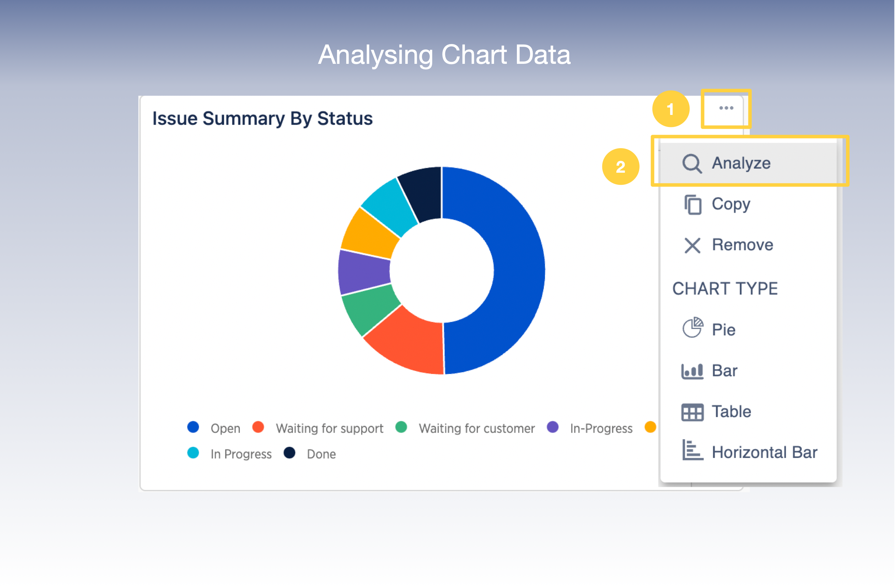This screenshot has height=588, width=895.
Task: Toggle the In-Progress purple legend entry
Action: (x=601, y=428)
